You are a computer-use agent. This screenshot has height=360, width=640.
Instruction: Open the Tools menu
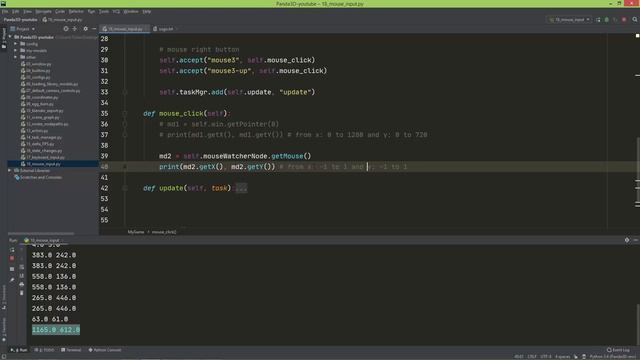(x=104, y=11)
